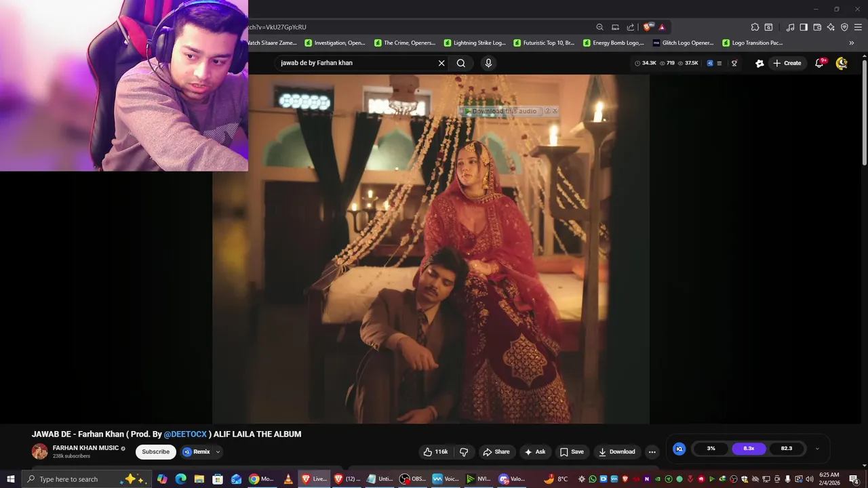Toggle the browser sidebar panel
This screenshot has height=488, width=868.
(x=804, y=27)
